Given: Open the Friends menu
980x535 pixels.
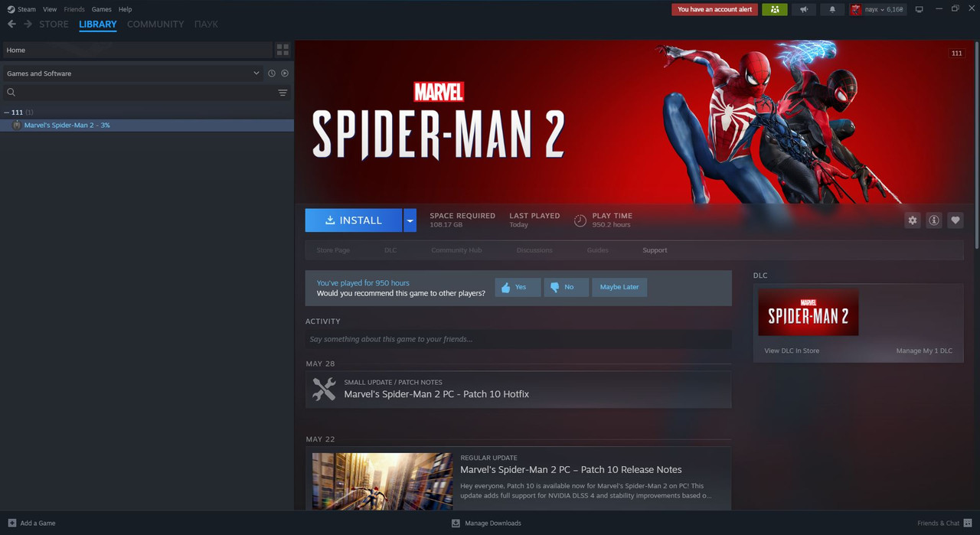Looking at the screenshot, I should point(74,9).
